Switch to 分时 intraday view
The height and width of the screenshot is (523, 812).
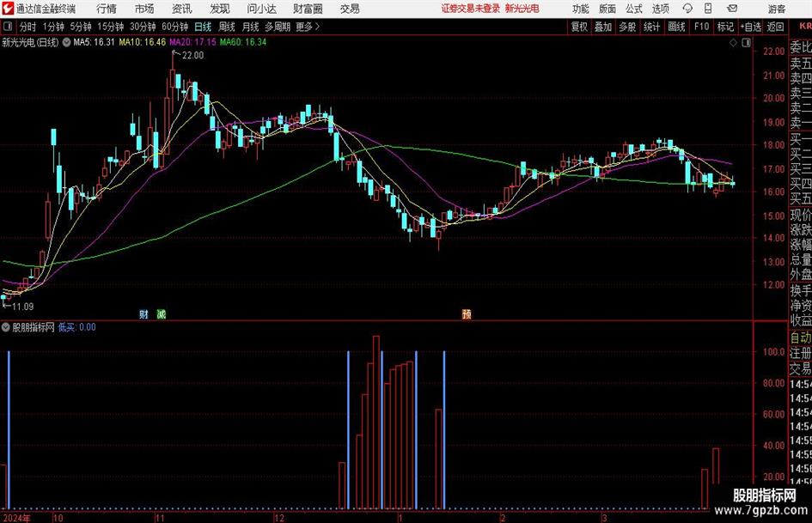(27, 27)
